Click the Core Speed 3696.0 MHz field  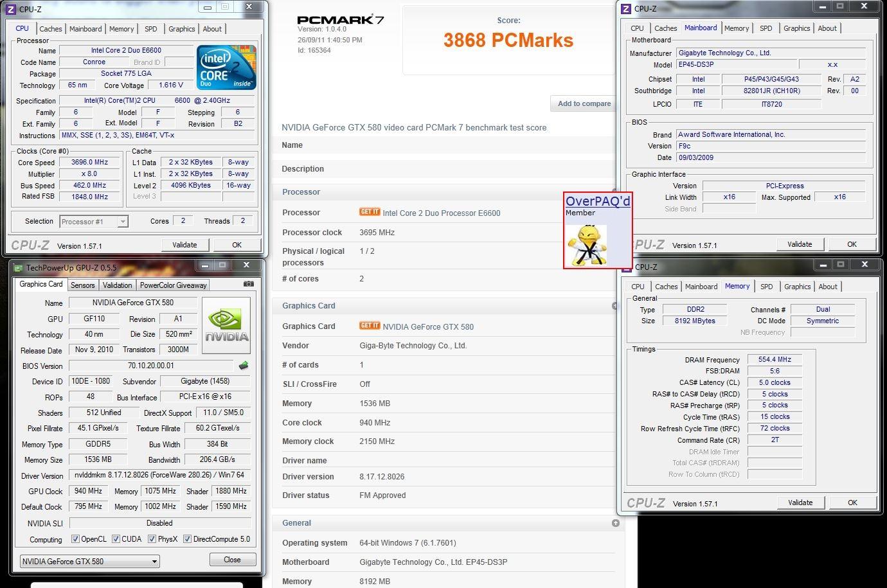89,163
